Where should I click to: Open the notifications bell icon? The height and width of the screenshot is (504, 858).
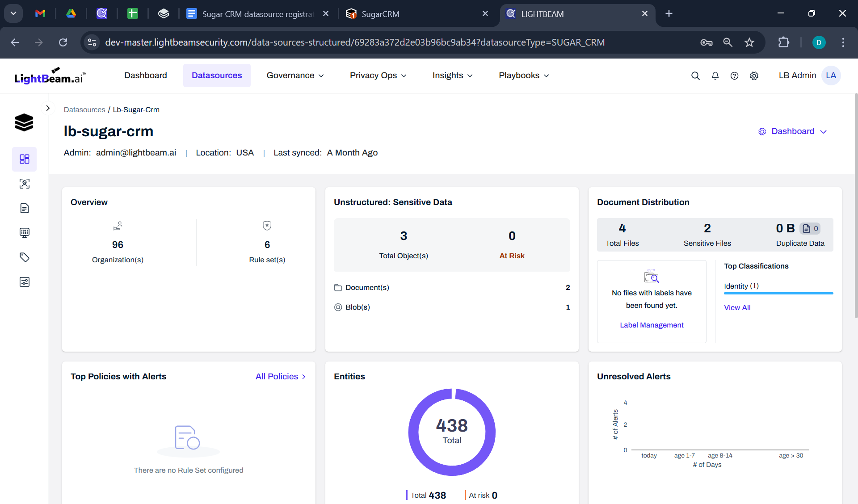715,76
